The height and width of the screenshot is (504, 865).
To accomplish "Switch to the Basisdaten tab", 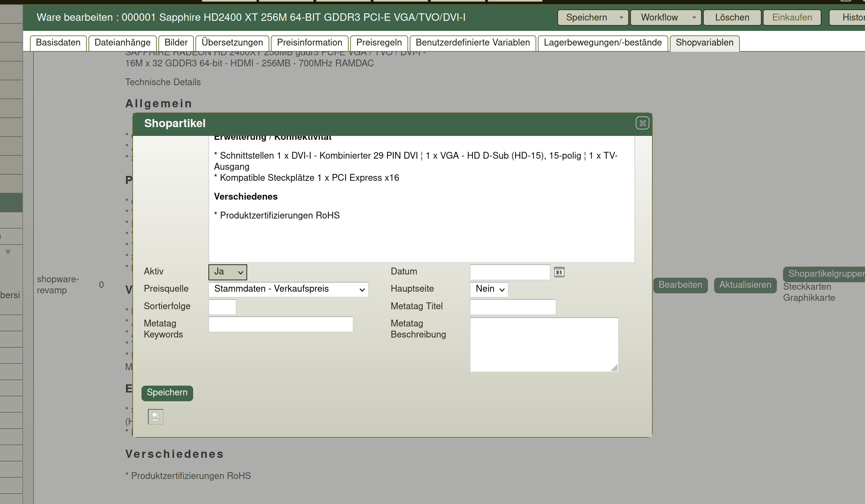I will 58,43.
